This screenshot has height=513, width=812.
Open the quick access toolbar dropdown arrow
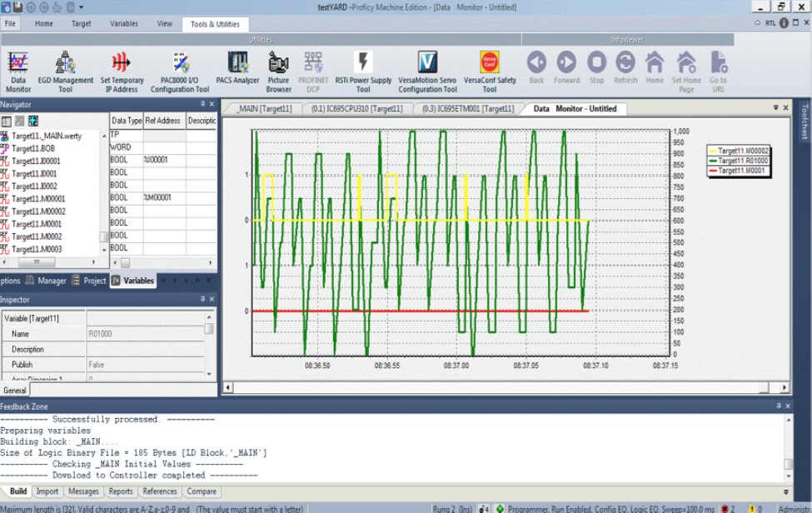click(x=82, y=7)
